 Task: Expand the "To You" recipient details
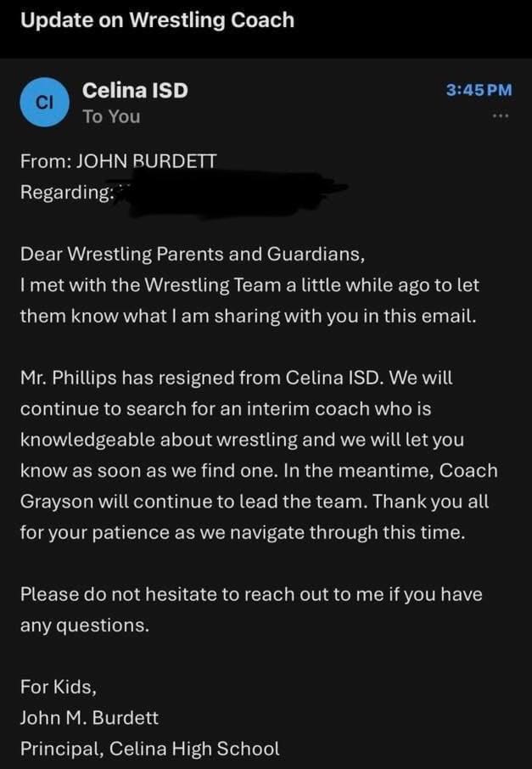(111, 116)
